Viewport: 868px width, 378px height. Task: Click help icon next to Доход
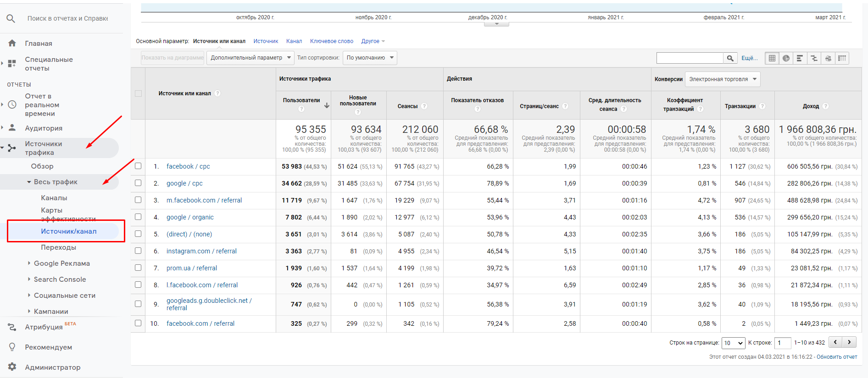[826, 106]
